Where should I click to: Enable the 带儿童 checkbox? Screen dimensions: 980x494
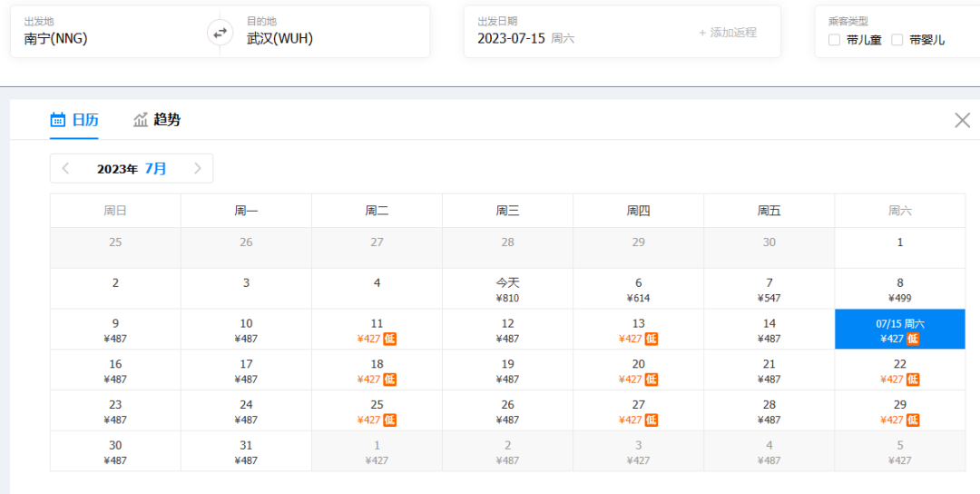(834, 40)
